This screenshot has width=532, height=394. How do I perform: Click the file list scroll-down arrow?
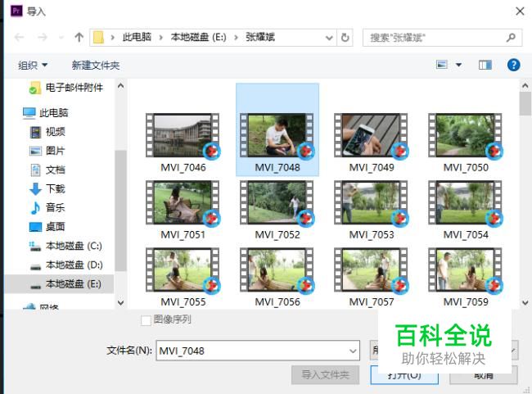525,302
